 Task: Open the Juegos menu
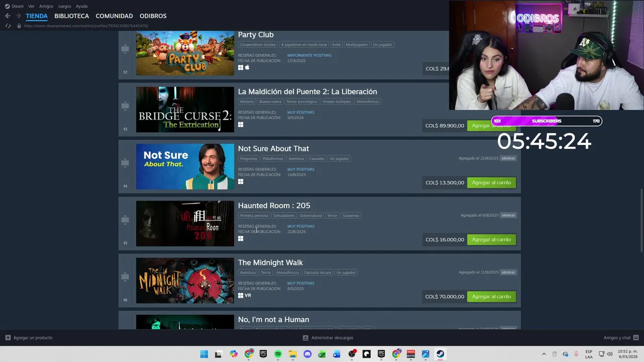64,6
